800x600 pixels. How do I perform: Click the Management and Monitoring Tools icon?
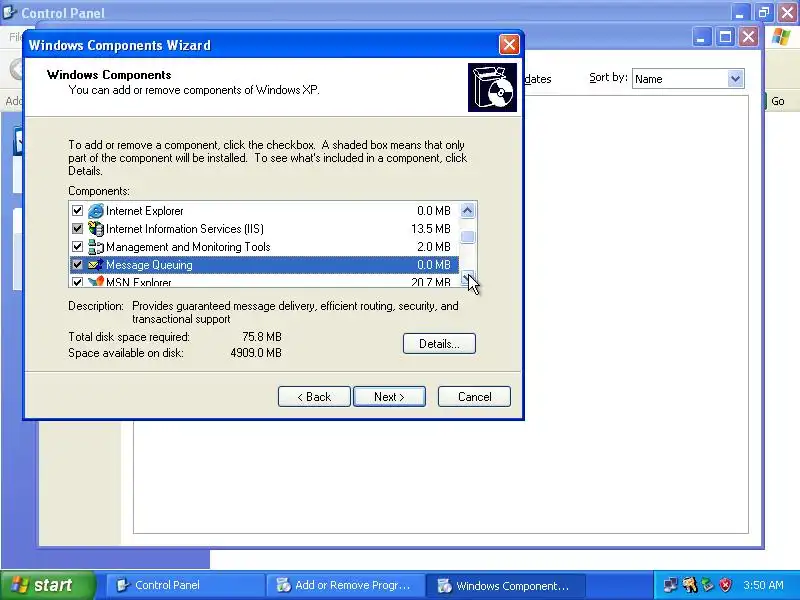tap(95, 247)
